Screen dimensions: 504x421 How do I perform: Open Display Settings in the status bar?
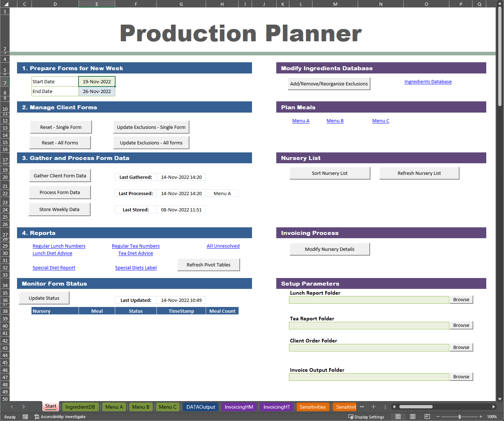[367, 417]
